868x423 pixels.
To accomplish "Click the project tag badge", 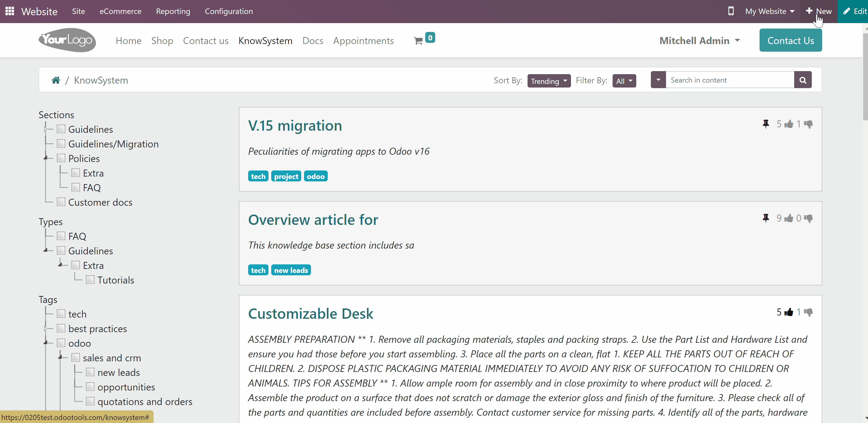I will (x=286, y=176).
